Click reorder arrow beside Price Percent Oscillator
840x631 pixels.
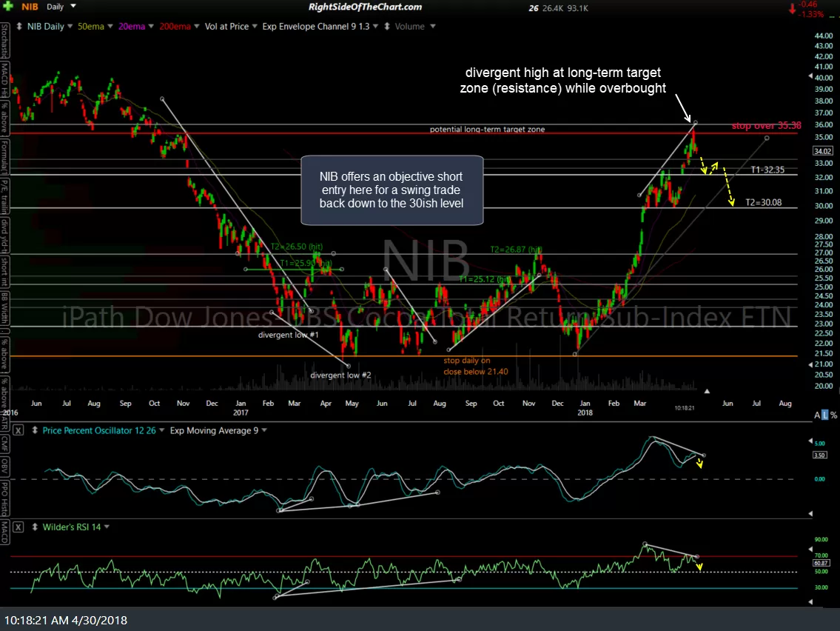[x=35, y=430]
